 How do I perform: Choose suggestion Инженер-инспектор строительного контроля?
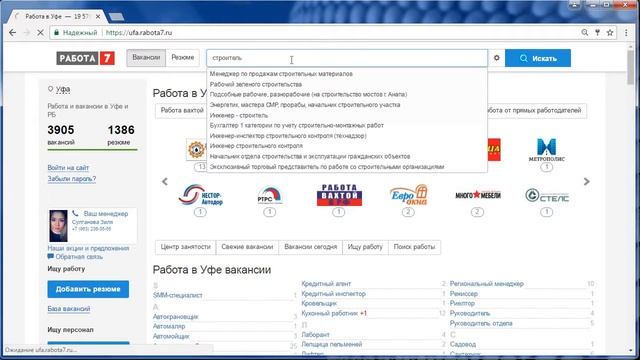pos(288,136)
